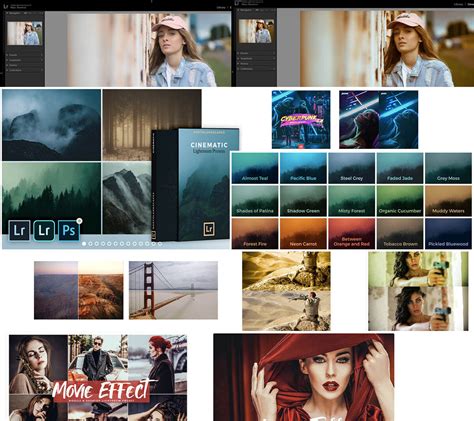Screen dimensions: 474x421
Task: Select the Shades of Patina swatch
Action: tap(255, 201)
